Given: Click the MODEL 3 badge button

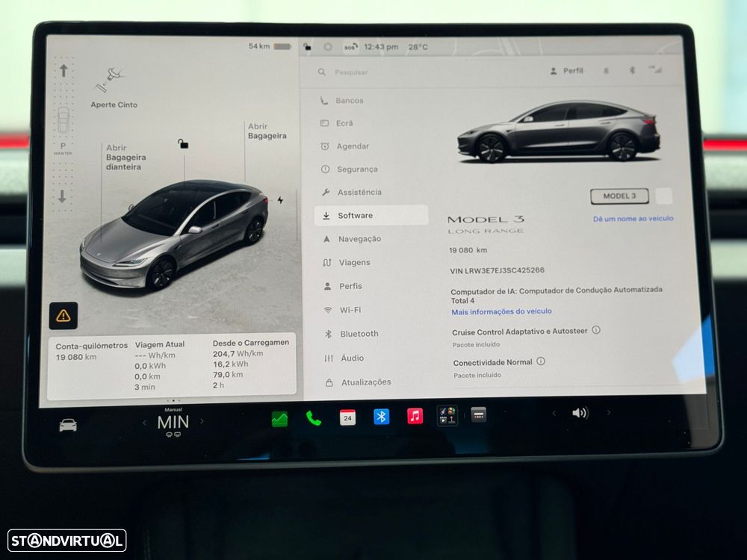Looking at the screenshot, I should click(619, 196).
